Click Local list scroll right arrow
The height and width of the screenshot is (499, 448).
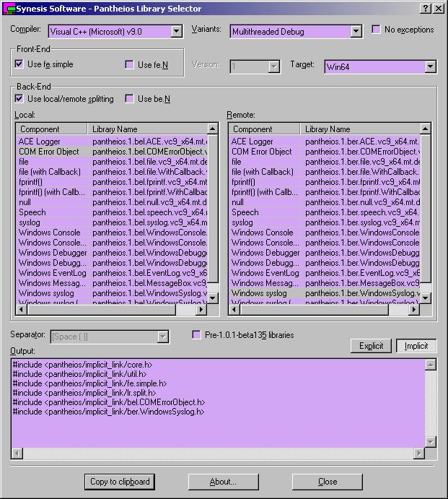(201, 309)
